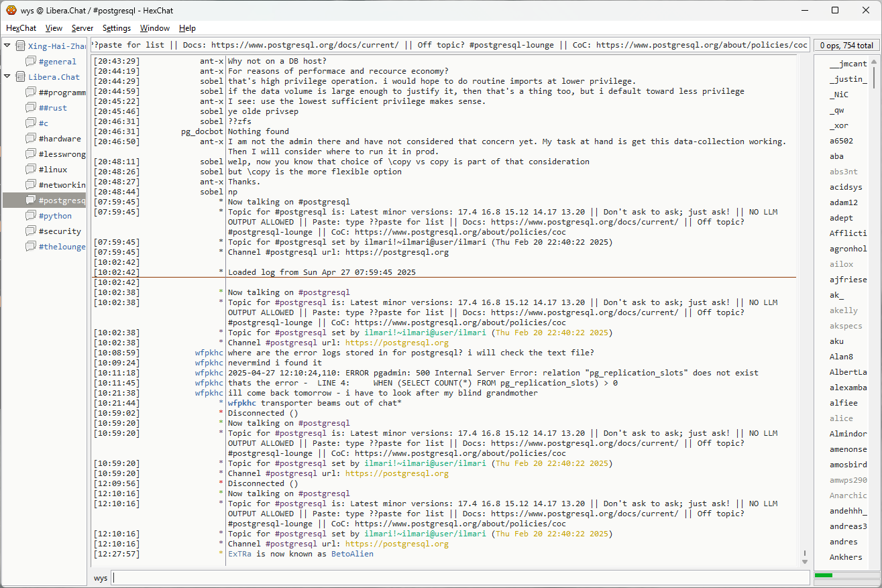This screenshot has height=588, width=882.
Task: Click the HexChat app icon in title bar
Action: tap(11, 10)
